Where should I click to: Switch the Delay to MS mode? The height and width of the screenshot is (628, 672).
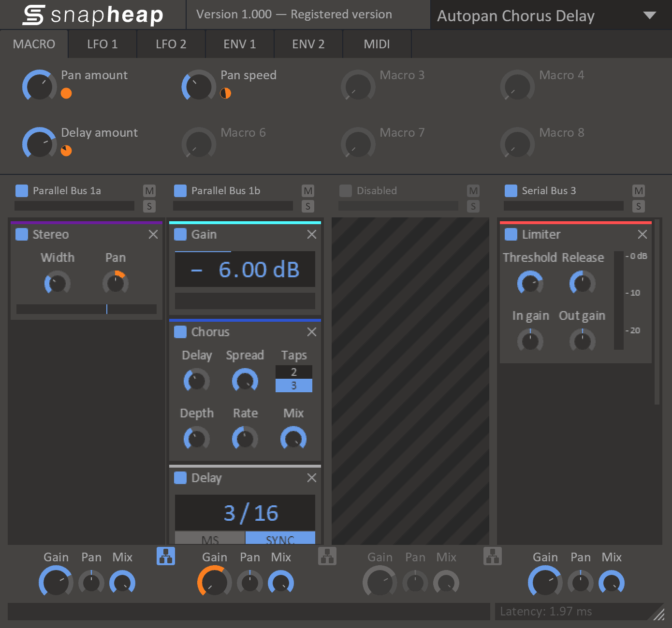[210, 539]
